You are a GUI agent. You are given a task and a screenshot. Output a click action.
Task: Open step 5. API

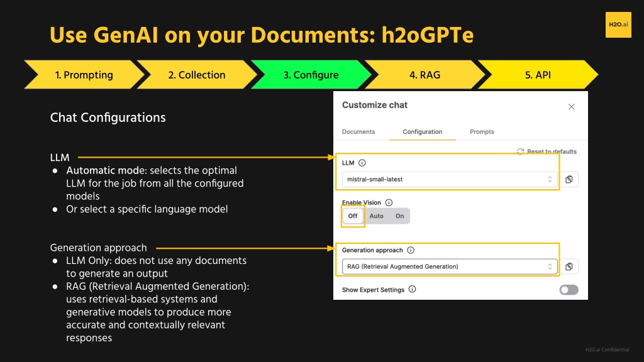pos(538,75)
